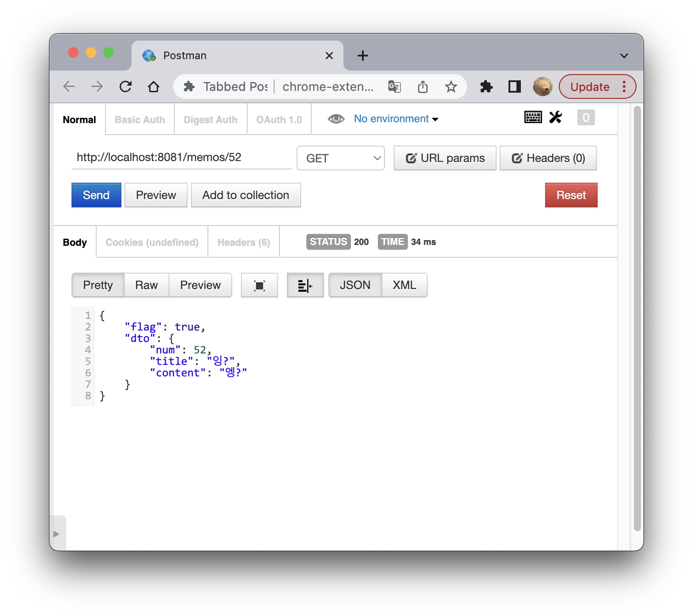693x616 pixels.
Task: Toggle the browser side panel icon
Action: tap(515, 86)
